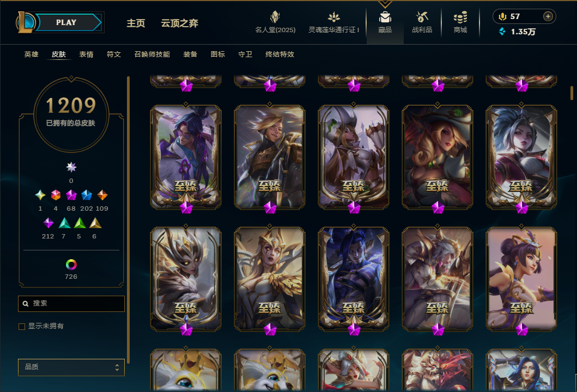This screenshot has width=577, height=392.
Task: Click the plus icon to buy RP
Action: pyautogui.click(x=548, y=16)
